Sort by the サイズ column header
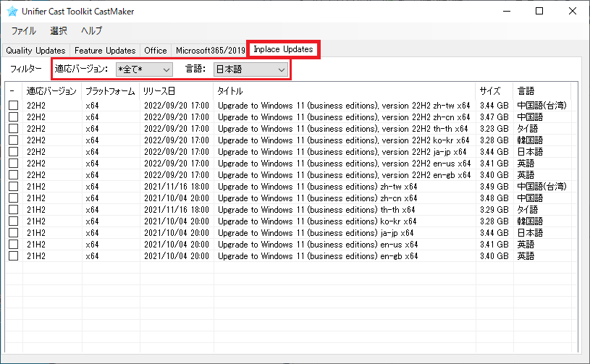Screen dimensions: 590x364 click(x=494, y=91)
